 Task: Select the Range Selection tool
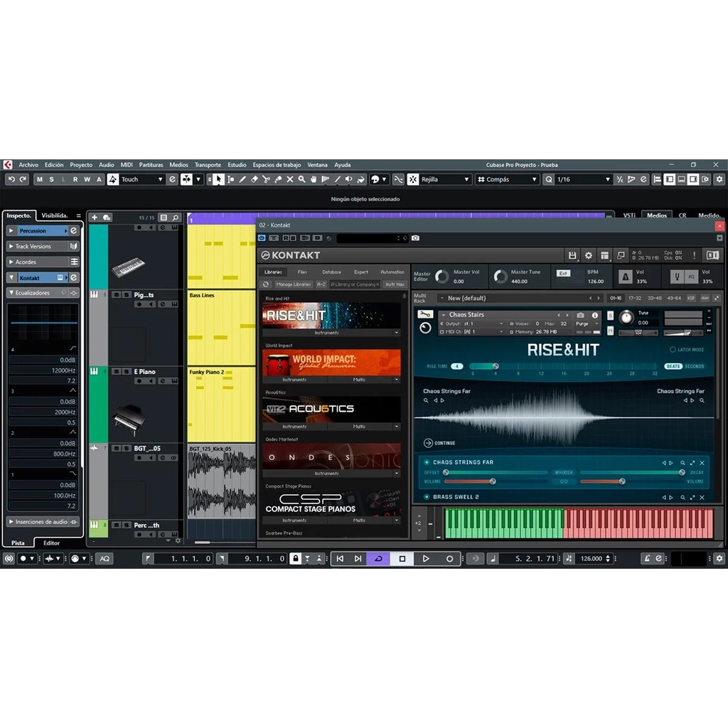pyautogui.click(x=230, y=179)
